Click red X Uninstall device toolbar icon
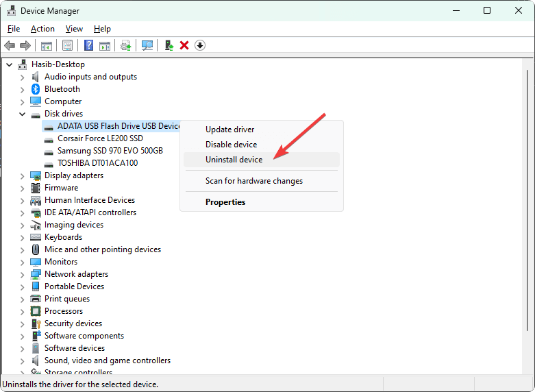Screen dimensions: 535x392 pyautogui.click(x=184, y=45)
